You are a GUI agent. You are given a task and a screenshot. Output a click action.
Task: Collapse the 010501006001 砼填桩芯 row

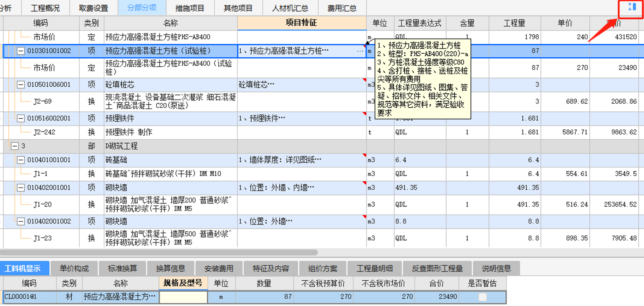21,85
